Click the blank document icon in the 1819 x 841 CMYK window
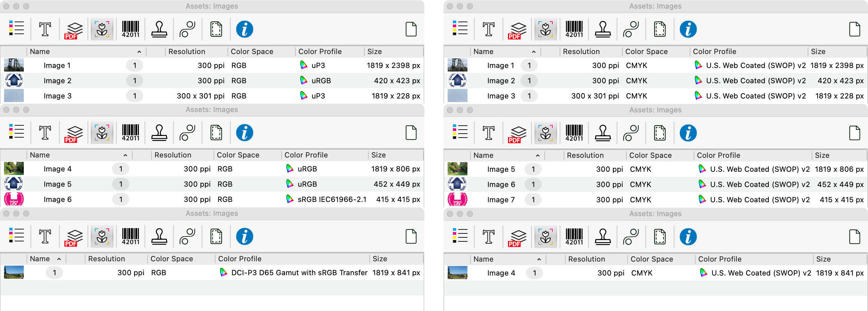 pos(854,237)
